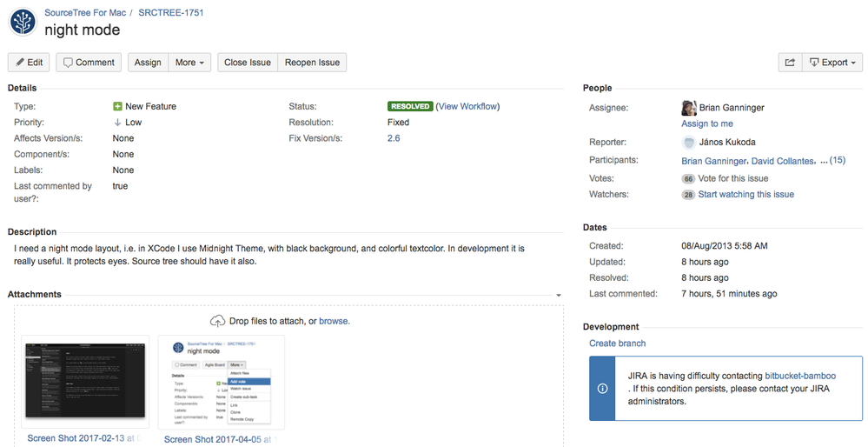Open the SRCTREE-1751 breadcrumb link

[x=171, y=12]
